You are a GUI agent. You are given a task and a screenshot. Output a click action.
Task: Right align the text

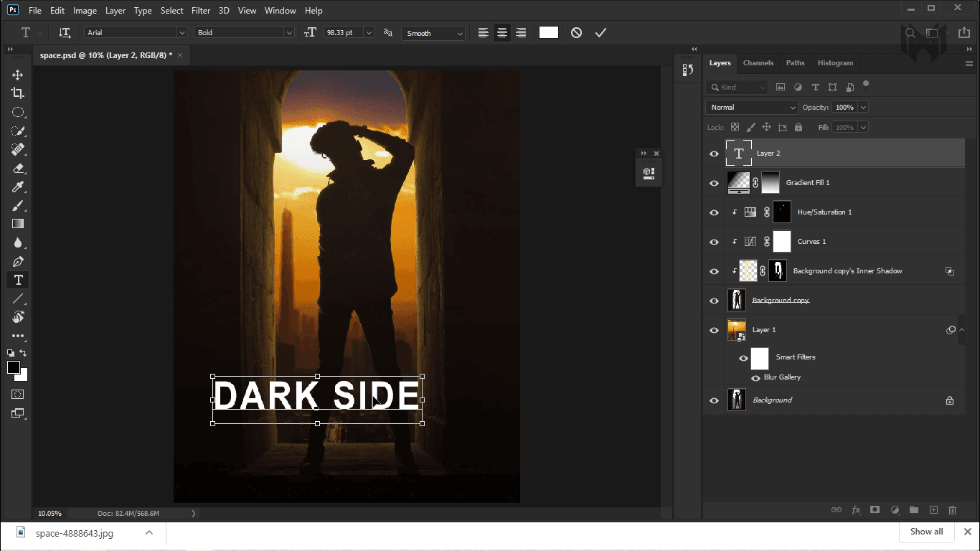(521, 33)
